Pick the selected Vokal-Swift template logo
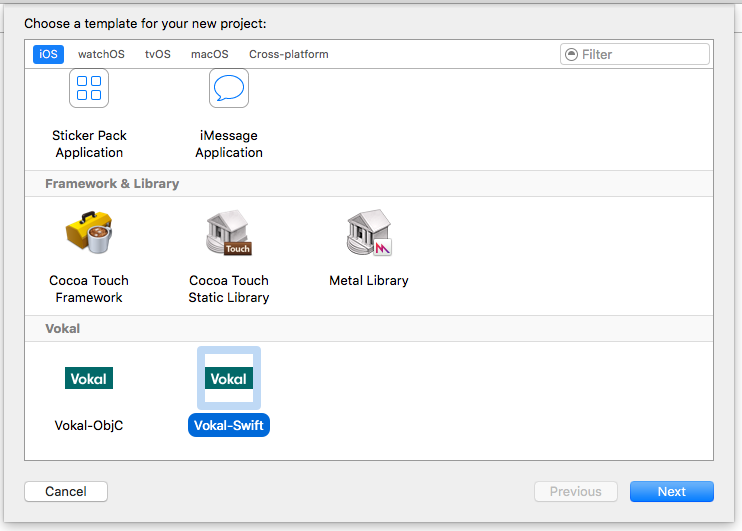The height and width of the screenshot is (531, 742). pos(229,378)
